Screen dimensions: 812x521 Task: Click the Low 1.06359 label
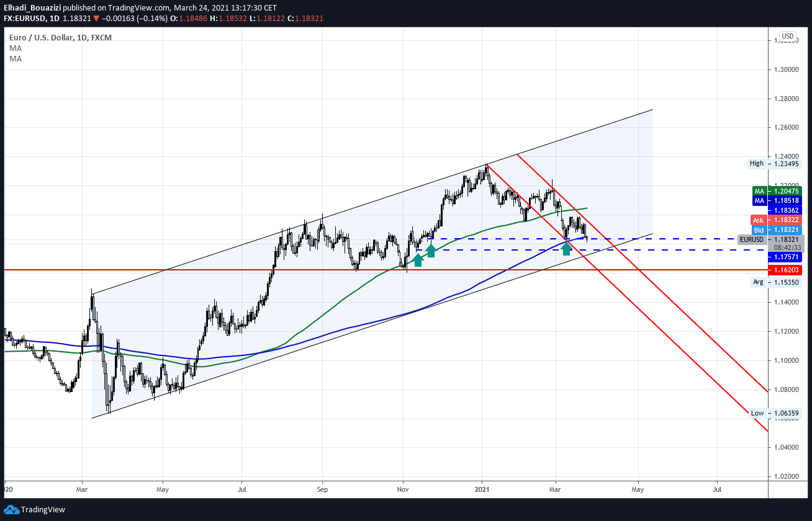(775, 413)
